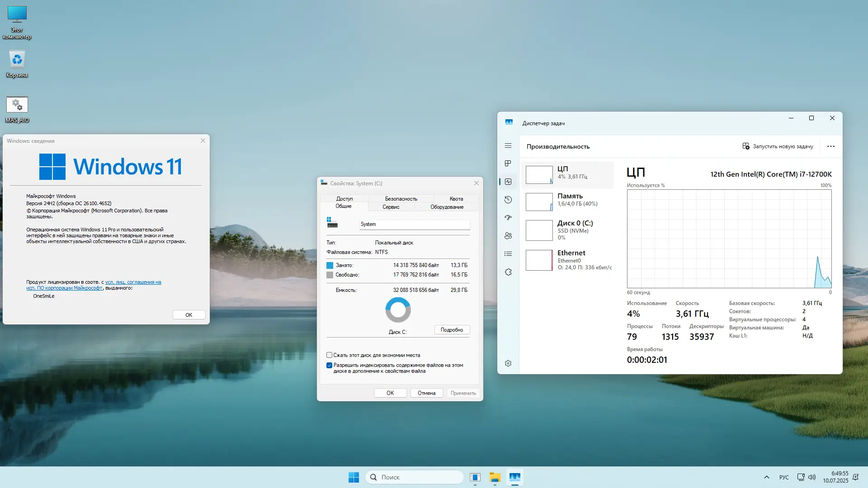Open Startup apps page icon
The height and width of the screenshot is (488, 868).
tap(508, 218)
